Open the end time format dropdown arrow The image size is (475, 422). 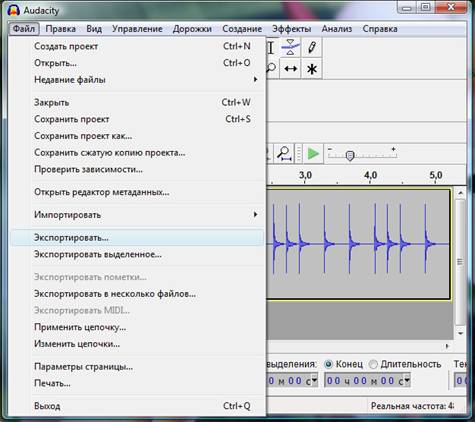coord(407,380)
